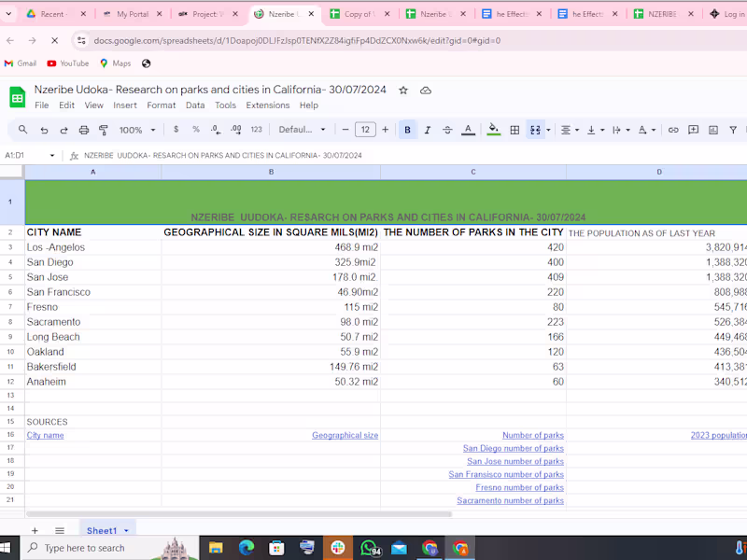Click the Format as currency icon

click(176, 130)
